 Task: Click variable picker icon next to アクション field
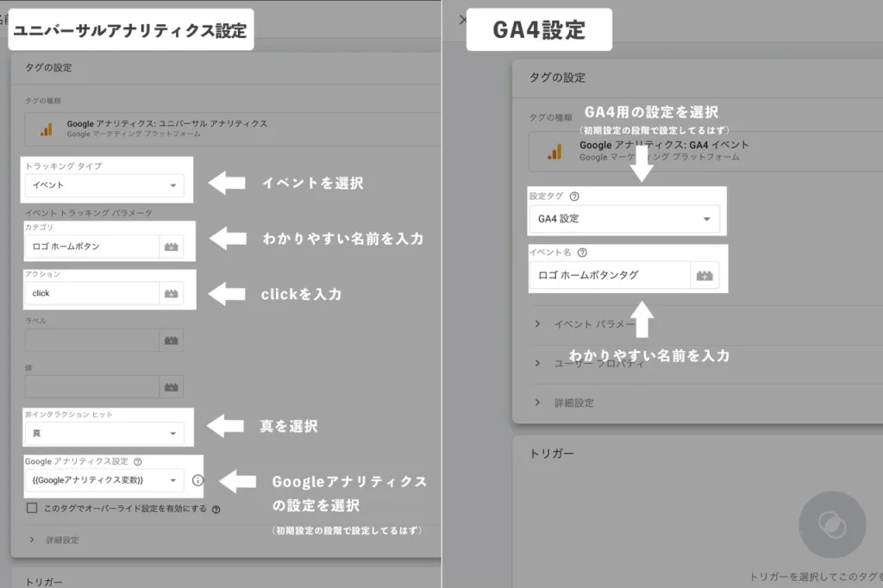tap(172, 293)
